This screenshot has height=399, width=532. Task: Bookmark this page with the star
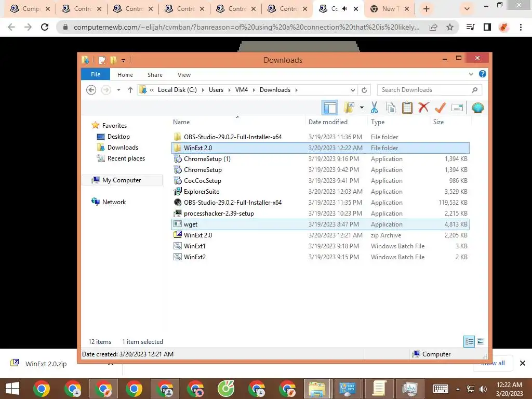(450, 27)
